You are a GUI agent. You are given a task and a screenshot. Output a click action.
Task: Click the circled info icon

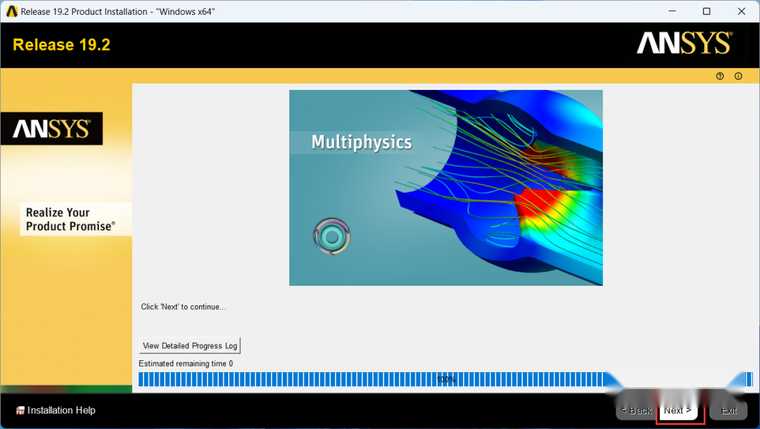(x=738, y=76)
